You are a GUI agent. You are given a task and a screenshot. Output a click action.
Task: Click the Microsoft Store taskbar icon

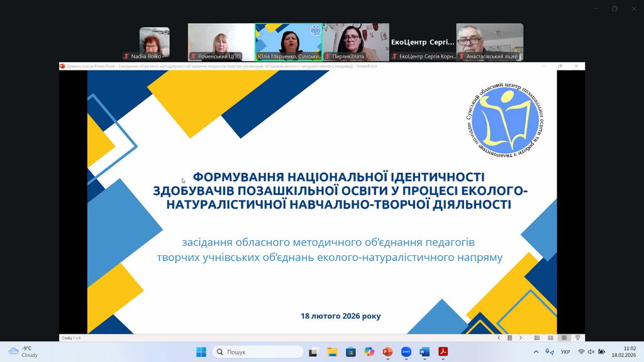click(350, 352)
